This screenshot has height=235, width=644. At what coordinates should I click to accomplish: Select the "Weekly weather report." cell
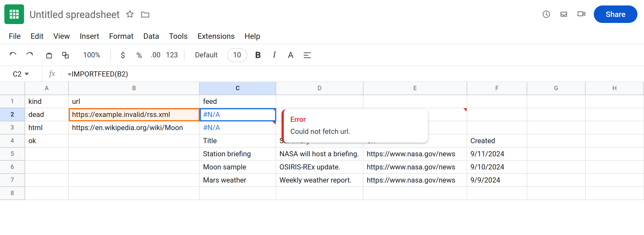(320, 180)
